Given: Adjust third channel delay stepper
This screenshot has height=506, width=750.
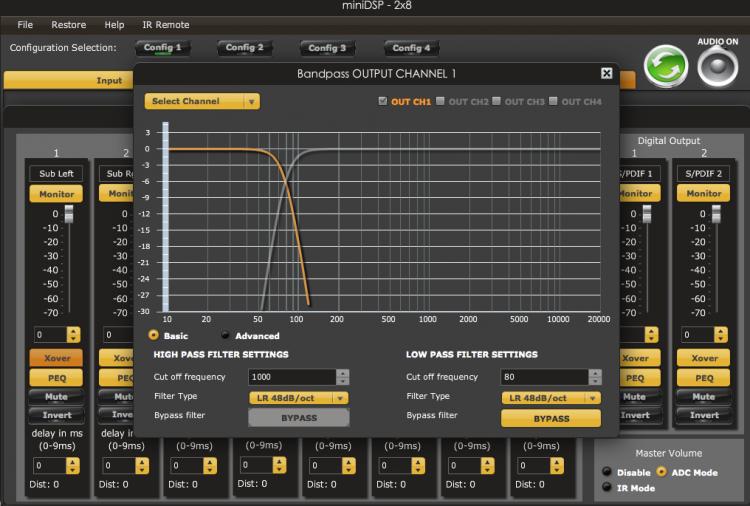Looking at the screenshot, I should pos(210,465).
